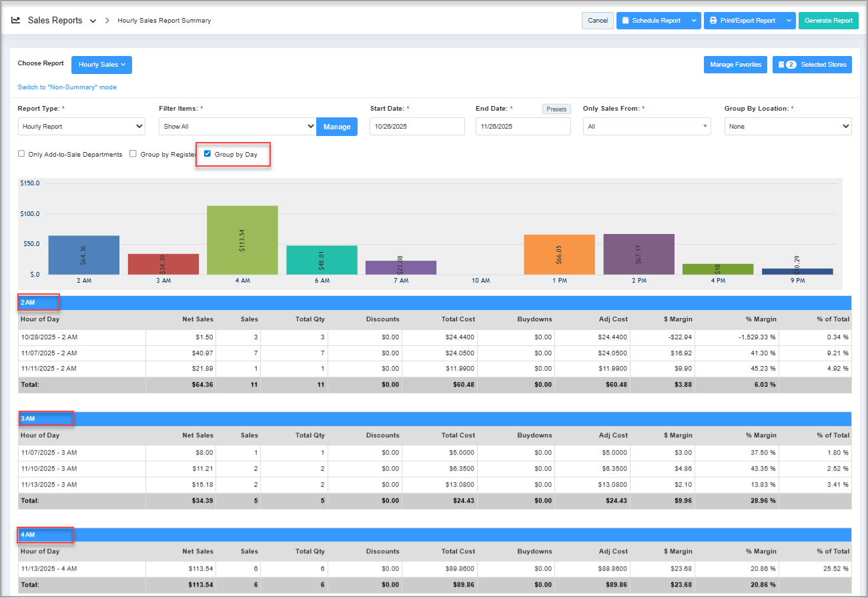This screenshot has width=868, height=598.
Task: Check the Group by Register option
Action: coord(133,154)
